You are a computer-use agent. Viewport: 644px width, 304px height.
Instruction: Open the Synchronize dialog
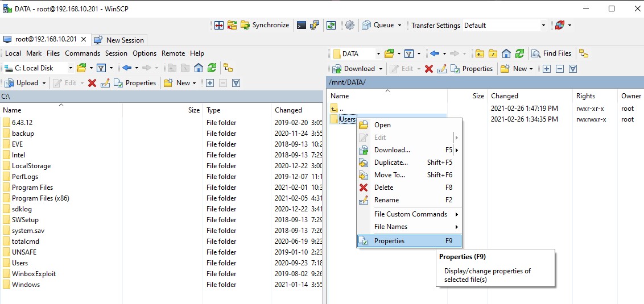[x=265, y=25]
